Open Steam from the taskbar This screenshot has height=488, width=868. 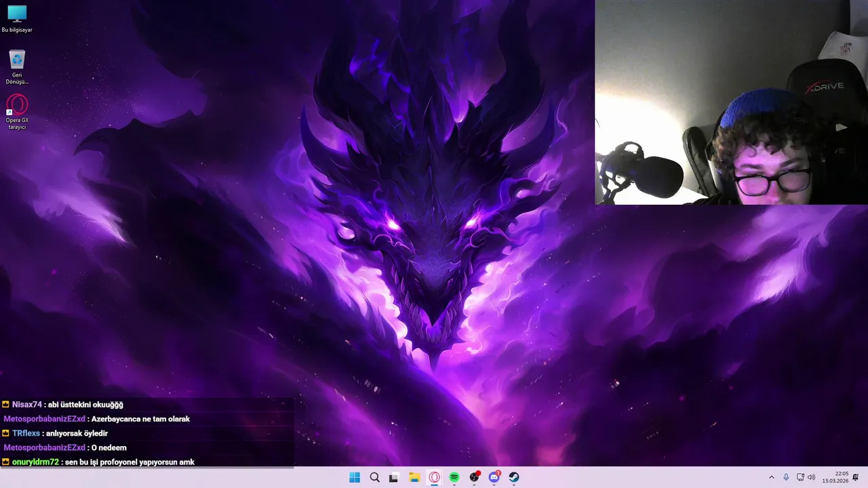coord(514,477)
